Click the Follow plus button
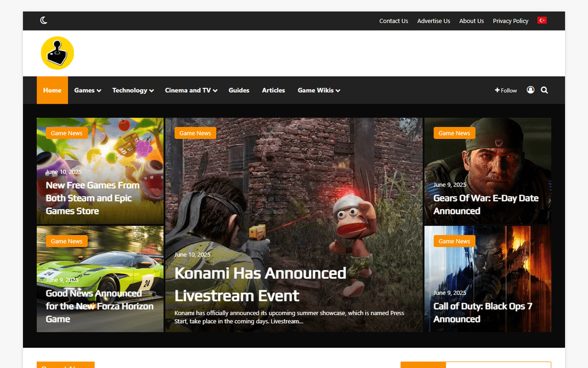Viewport: 588px width, 368px height. (505, 90)
